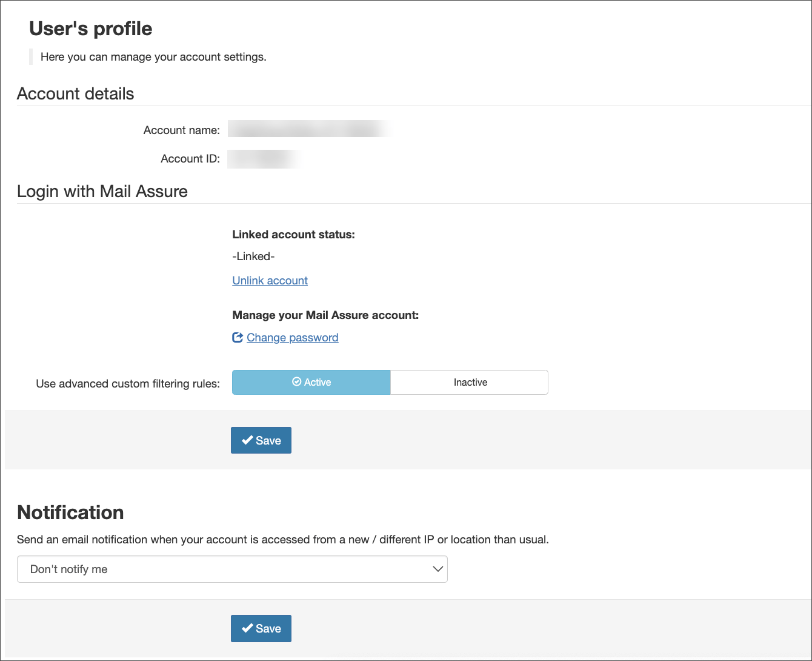The width and height of the screenshot is (812, 661).
Task: Click the external-link icon beside Change password
Action: coord(238,337)
